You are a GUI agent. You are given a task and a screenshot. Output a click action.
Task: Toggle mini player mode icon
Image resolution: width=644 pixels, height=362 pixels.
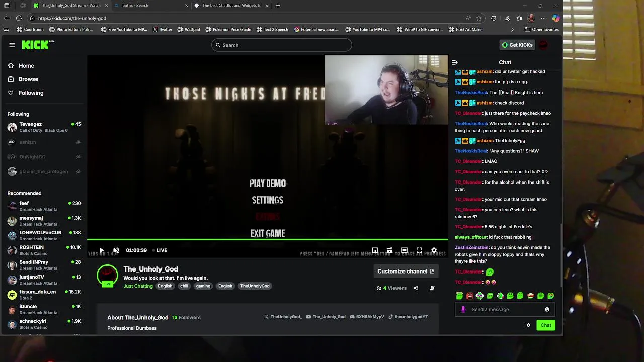pos(375,250)
